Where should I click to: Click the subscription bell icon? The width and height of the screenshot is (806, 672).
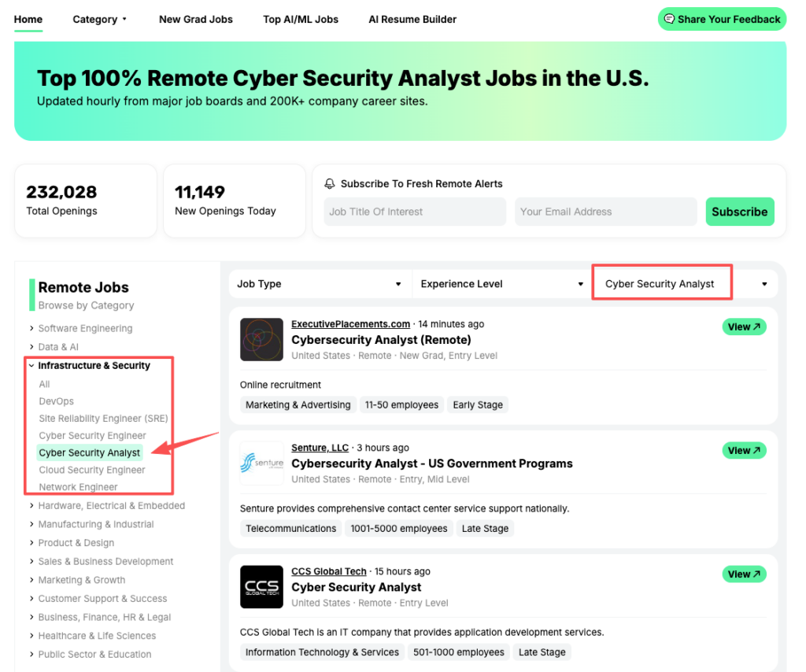coord(330,183)
